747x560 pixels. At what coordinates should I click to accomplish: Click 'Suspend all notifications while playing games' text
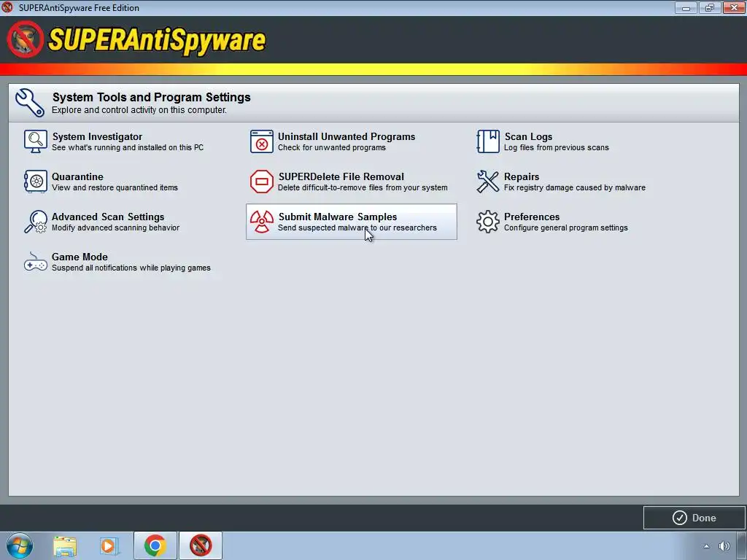click(x=131, y=268)
